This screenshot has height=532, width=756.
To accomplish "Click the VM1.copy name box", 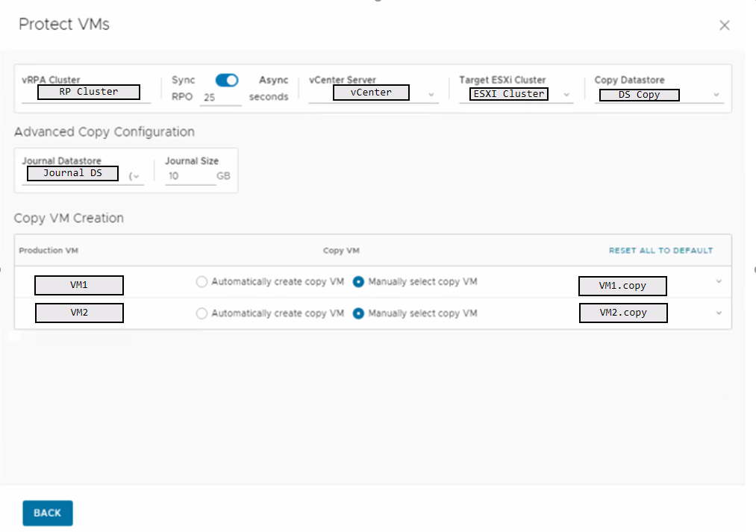I will [622, 286].
